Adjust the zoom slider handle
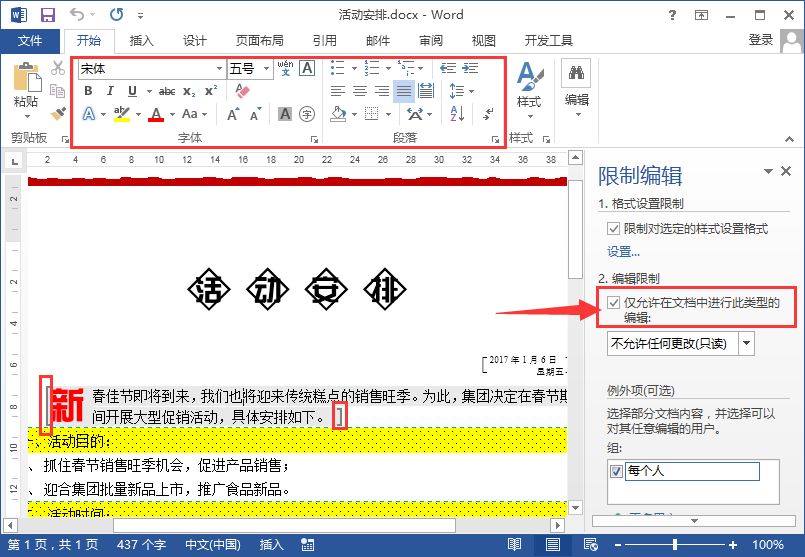 coord(675,545)
